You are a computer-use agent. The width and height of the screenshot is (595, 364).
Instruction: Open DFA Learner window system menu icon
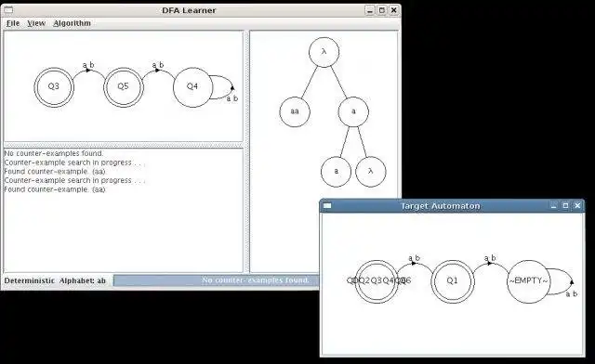coord(8,10)
